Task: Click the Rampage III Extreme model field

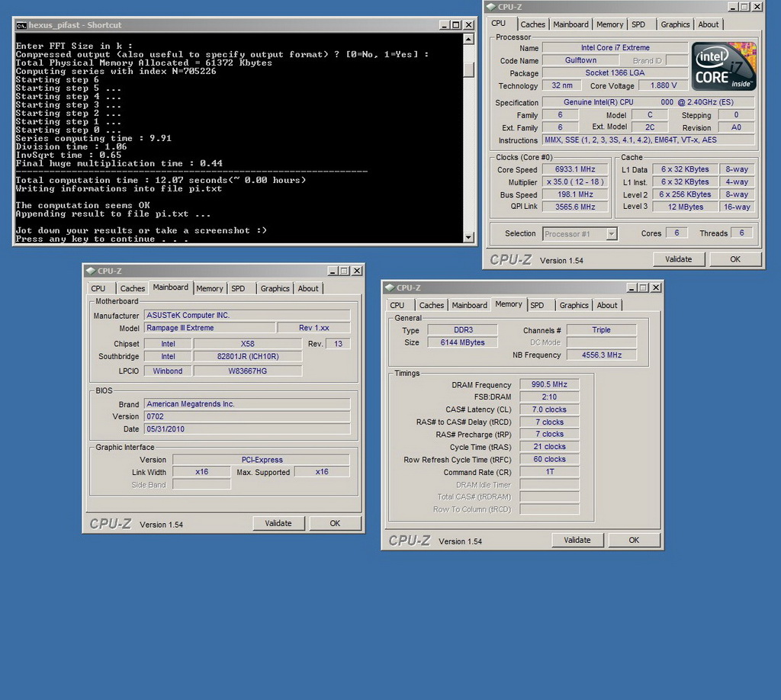Action: tap(209, 328)
